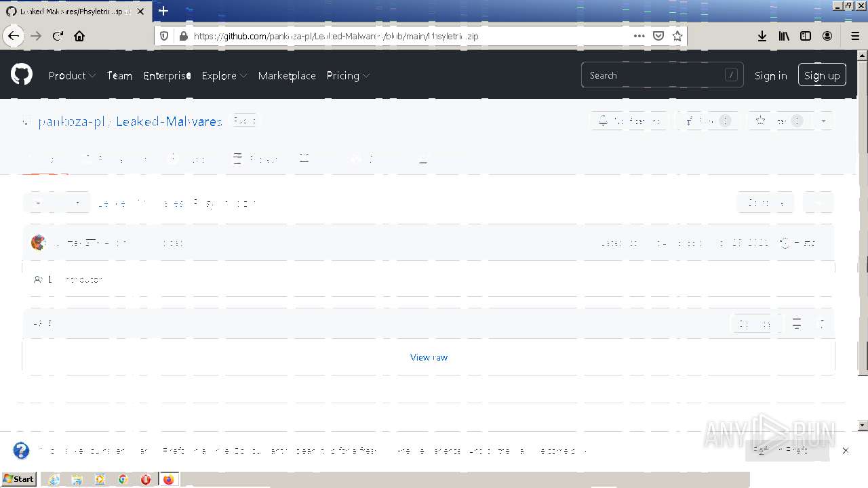Viewport: 868px width, 488px height.
Task: Bookmark this page with the star icon
Action: coord(677,36)
